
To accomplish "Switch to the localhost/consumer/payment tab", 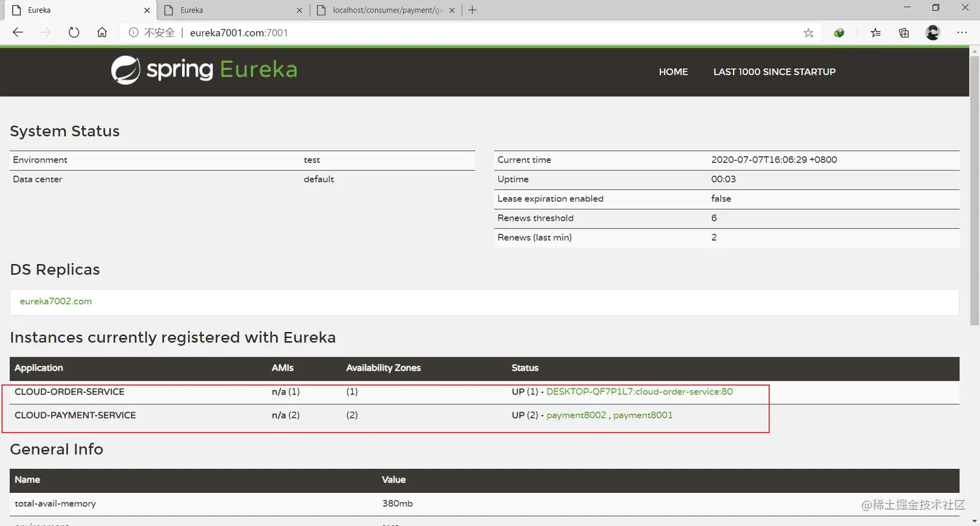I will tap(386, 10).
